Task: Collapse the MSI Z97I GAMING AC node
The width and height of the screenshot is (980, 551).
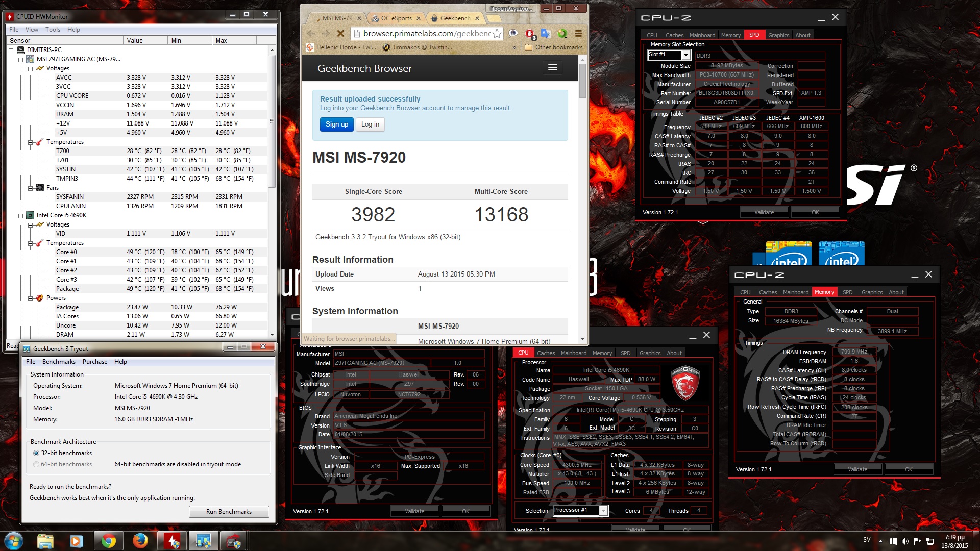Action: [21, 59]
